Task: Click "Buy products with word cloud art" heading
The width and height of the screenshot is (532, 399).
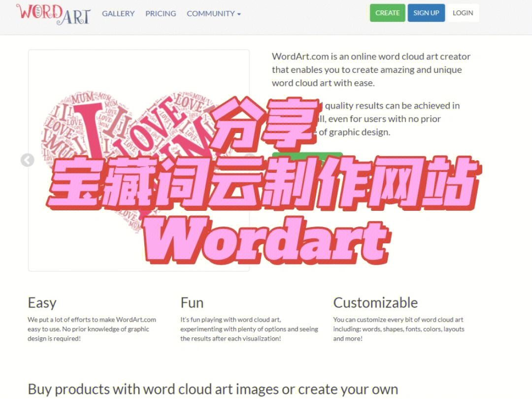Action: click(x=213, y=389)
